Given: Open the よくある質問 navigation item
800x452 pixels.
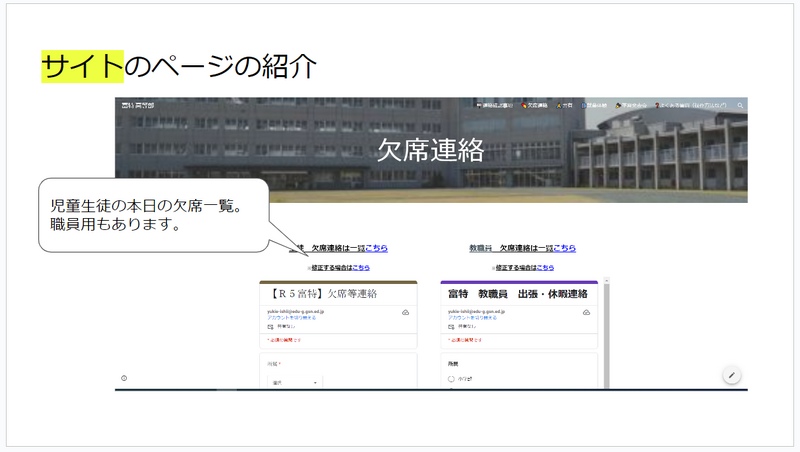Looking at the screenshot, I should pos(690,106).
